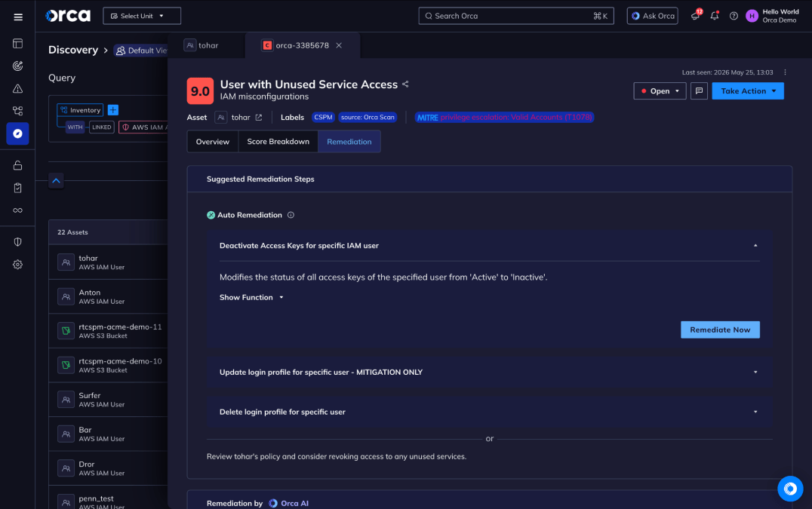Viewport: 812px width, 509px height.
Task: Switch to the tohar tab
Action: tap(202, 45)
